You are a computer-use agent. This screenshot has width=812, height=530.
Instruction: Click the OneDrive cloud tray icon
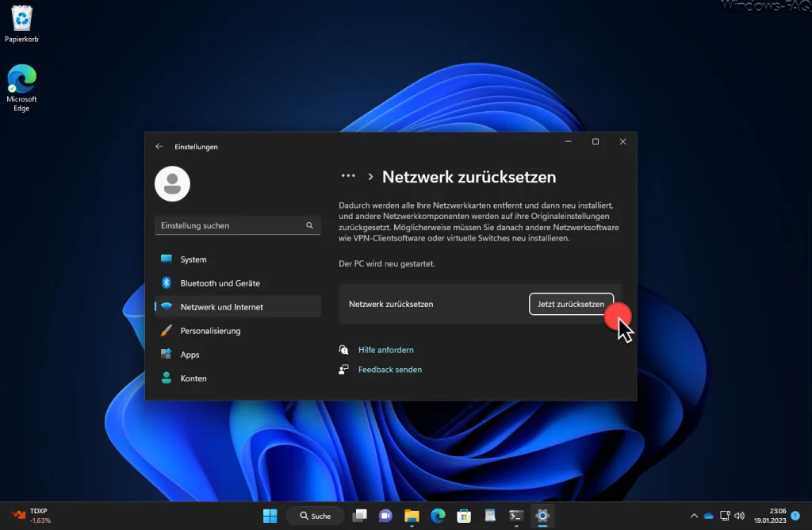[x=708, y=516]
